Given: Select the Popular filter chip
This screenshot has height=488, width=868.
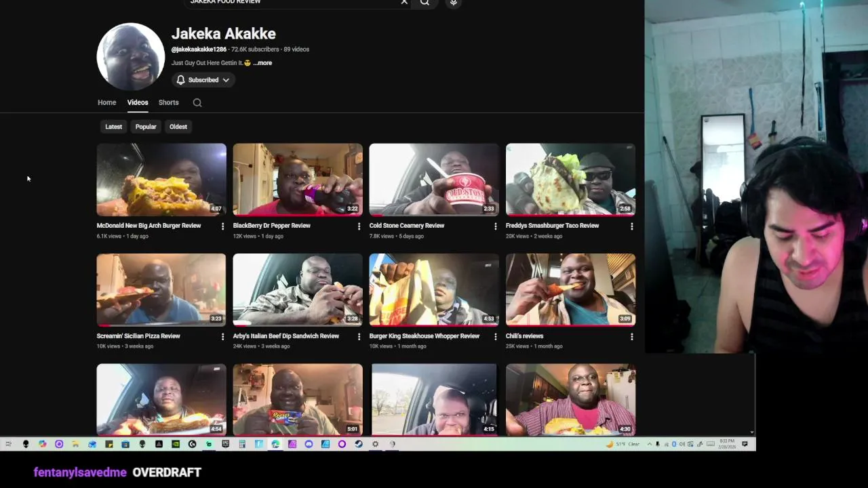Looking at the screenshot, I should [x=146, y=127].
